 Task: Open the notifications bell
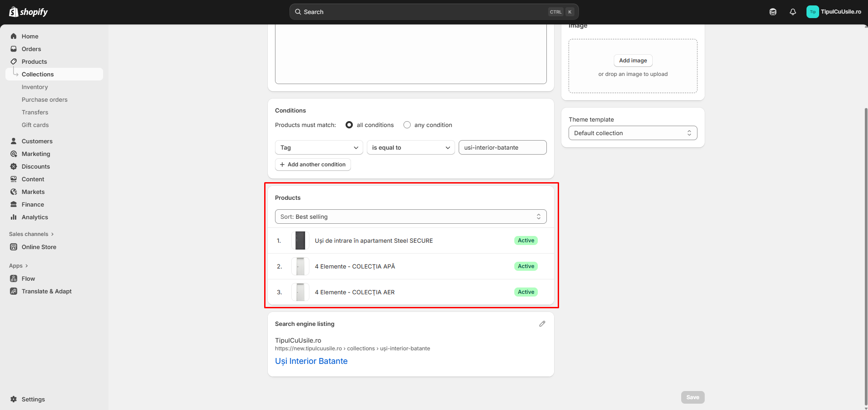click(792, 12)
